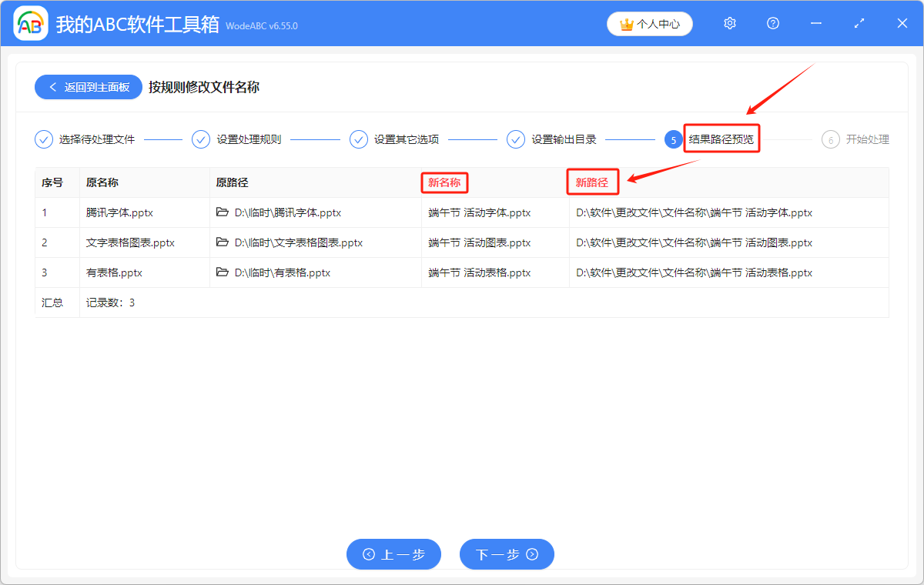Click the 结果路径预览 step label
Viewport: 924px width, 585px height.
721,139
